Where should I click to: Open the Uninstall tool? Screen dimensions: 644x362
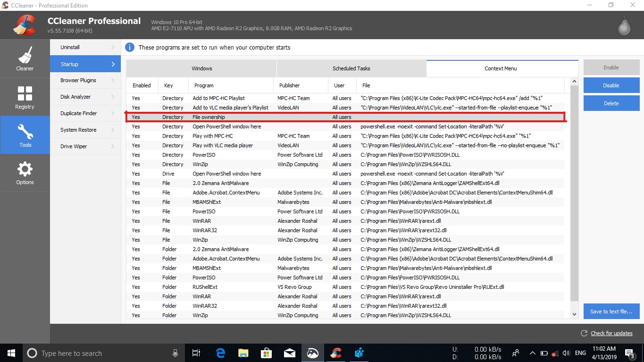click(x=85, y=47)
